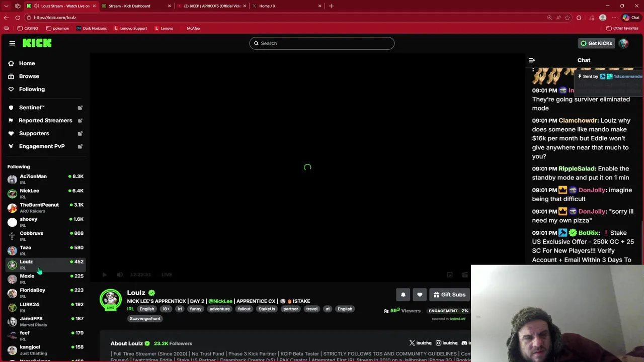
Task: Open the LURK24 channel
Action: (x=45, y=307)
